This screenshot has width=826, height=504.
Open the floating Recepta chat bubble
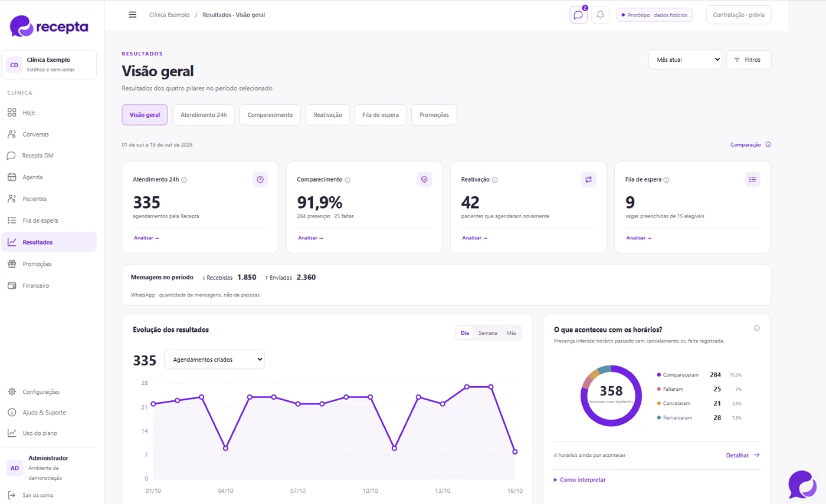click(802, 484)
